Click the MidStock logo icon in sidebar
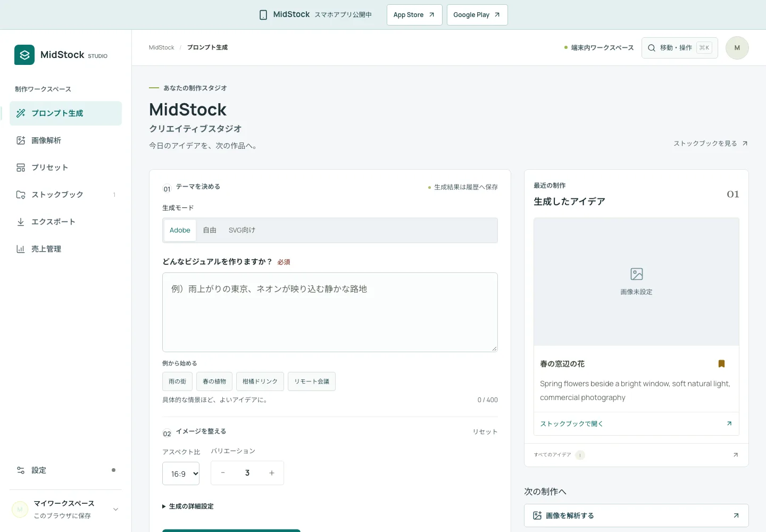Viewport: 766px width, 532px height. [x=24, y=55]
